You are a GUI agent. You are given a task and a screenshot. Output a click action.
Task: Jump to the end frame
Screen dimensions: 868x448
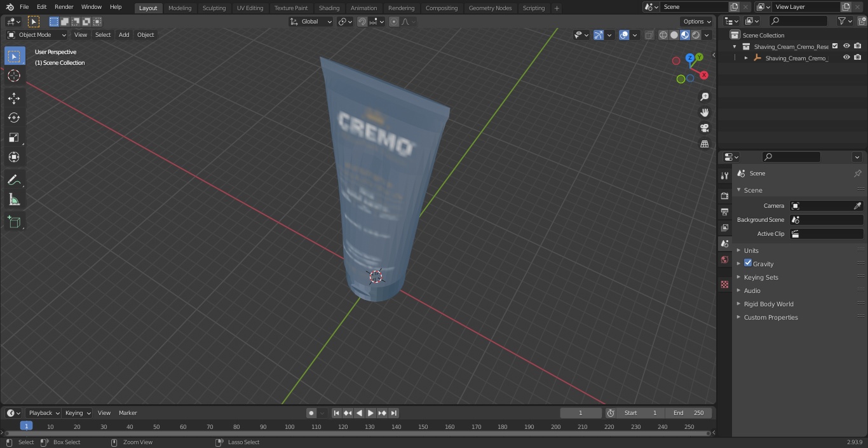coord(394,413)
